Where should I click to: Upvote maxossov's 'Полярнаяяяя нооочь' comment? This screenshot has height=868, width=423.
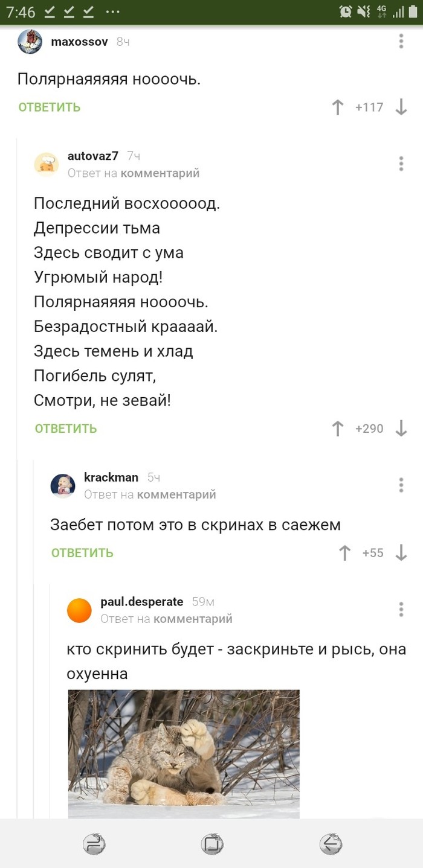(338, 107)
